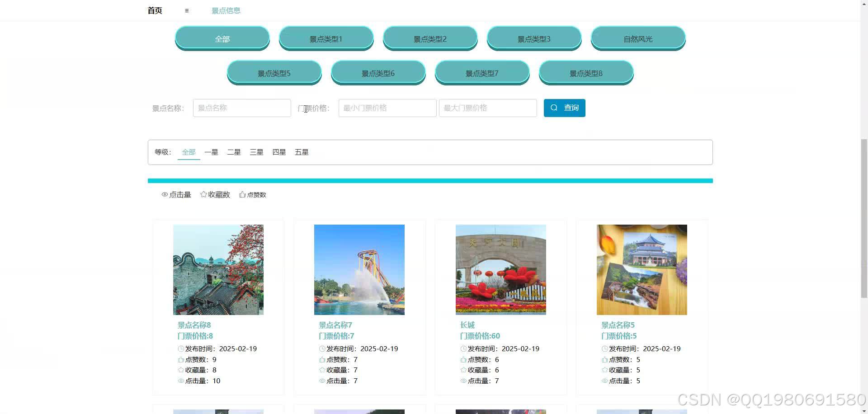Click the star collection icon on 景点名称5 card
868x414 pixels.
pyautogui.click(x=604, y=370)
